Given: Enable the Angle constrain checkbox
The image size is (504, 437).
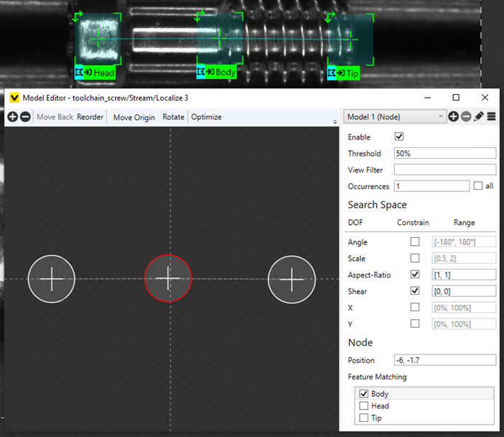Looking at the screenshot, I should click(x=414, y=242).
